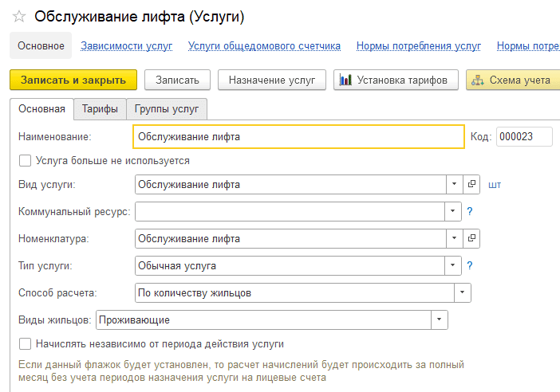
Task: Expand the Коммунальный ресурс dropdown
Action: point(454,212)
